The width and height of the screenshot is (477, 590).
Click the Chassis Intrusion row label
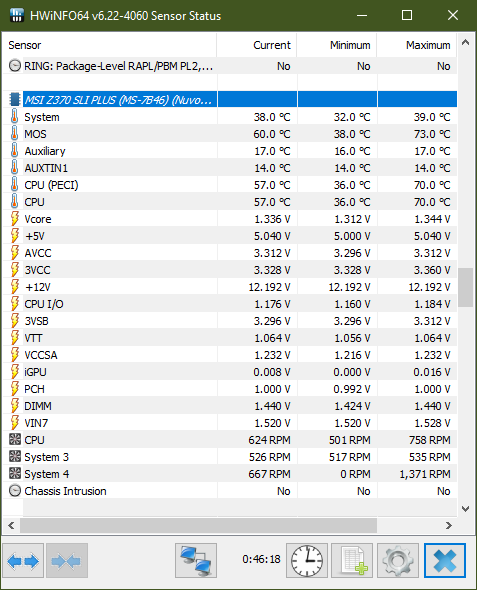pos(65,491)
